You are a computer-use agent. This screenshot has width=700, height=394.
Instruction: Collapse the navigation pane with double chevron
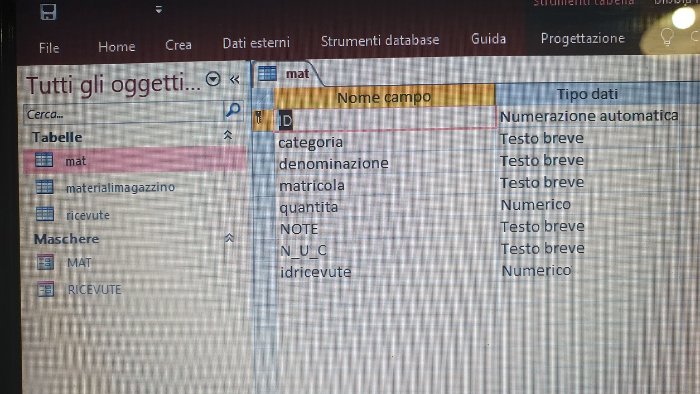point(234,79)
